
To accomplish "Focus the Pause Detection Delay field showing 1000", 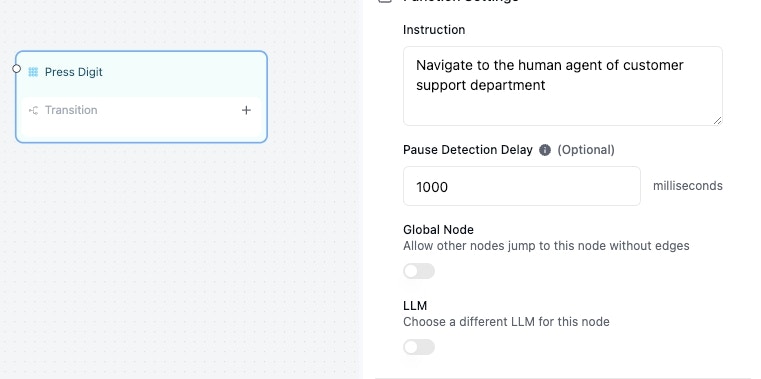I will (x=522, y=186).
